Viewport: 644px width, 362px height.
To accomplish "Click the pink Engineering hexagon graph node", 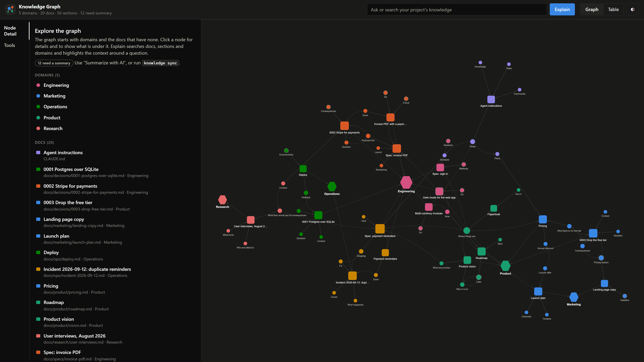I will click(406, 182).
